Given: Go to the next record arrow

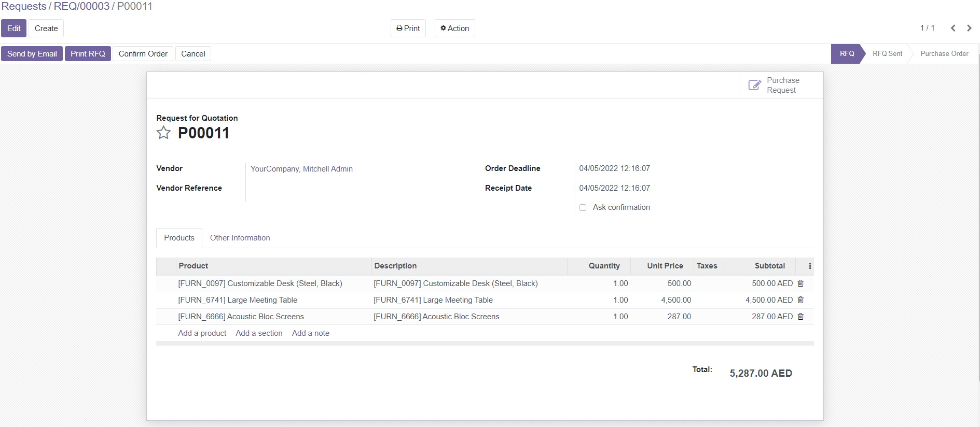Looking at the screenshot, I should click(x=969, y=28).
